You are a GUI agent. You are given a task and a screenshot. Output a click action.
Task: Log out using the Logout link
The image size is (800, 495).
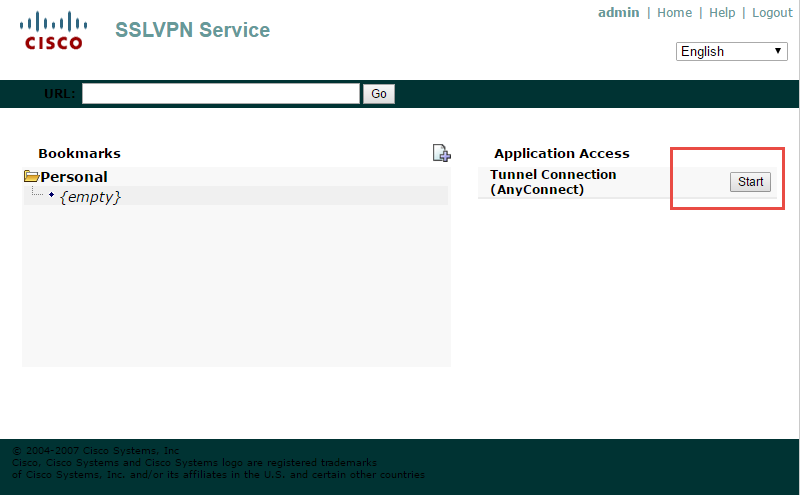(772, 13)
